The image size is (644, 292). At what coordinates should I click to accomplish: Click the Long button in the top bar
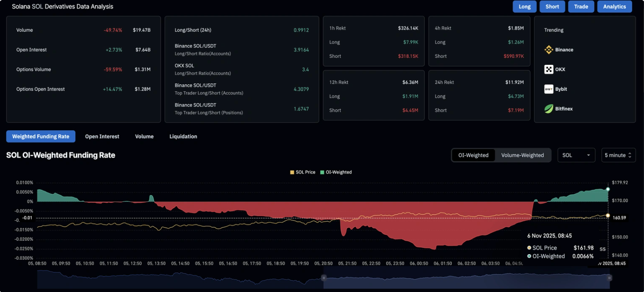coord(524,6)
